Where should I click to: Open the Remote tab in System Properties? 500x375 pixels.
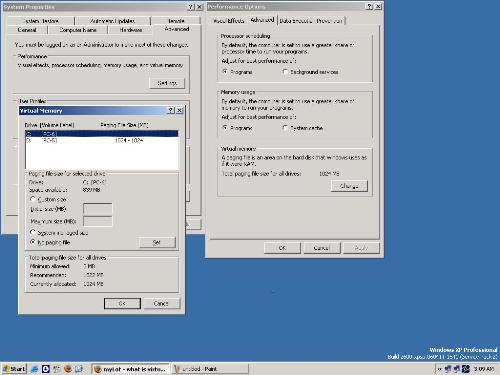175,21
